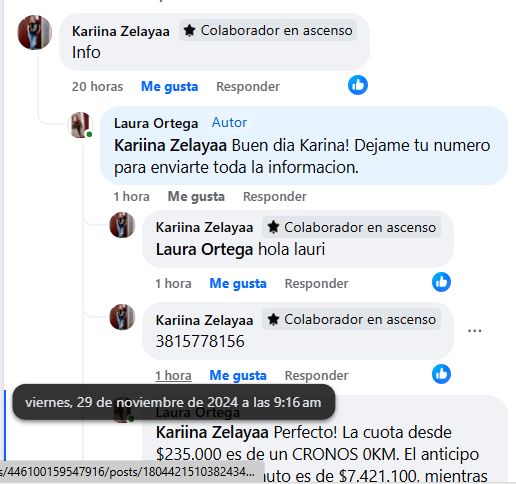Open Laura Ortega's profile picture next to Autor

80,125
